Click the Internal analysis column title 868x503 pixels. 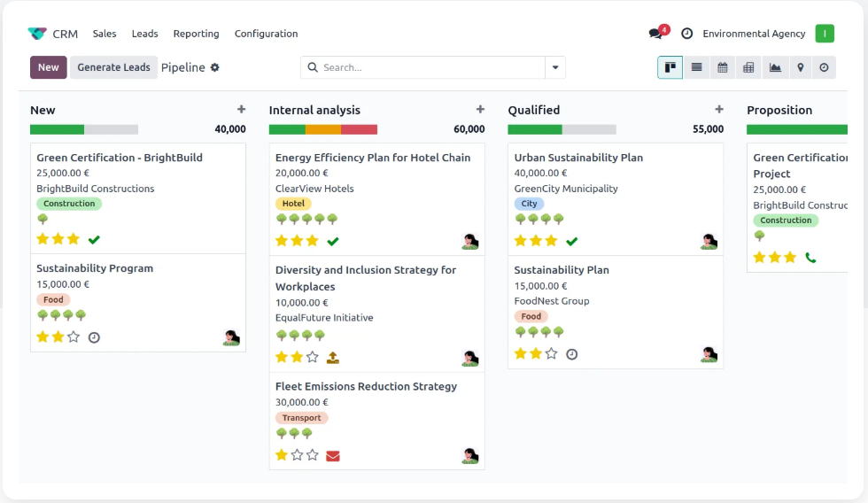[314, 110]
